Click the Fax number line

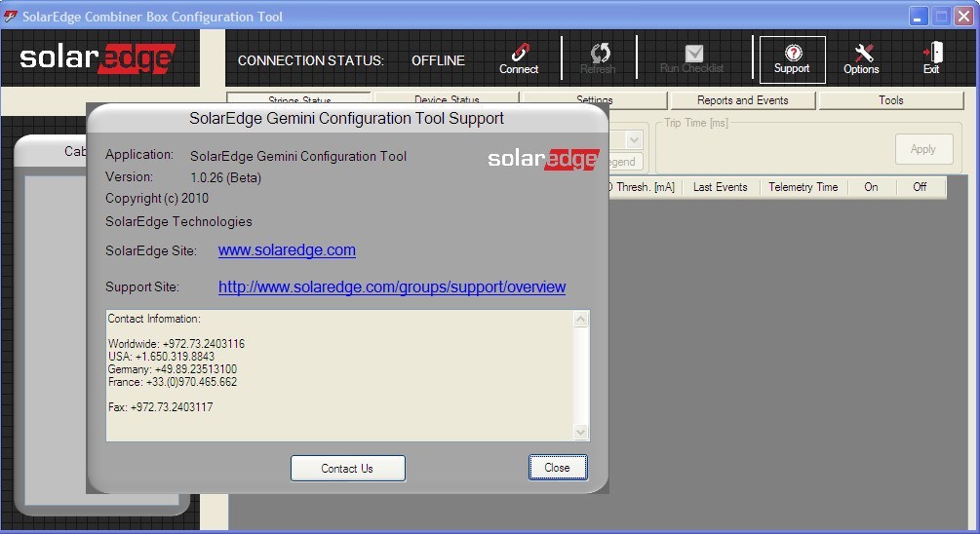coord(161,407)
